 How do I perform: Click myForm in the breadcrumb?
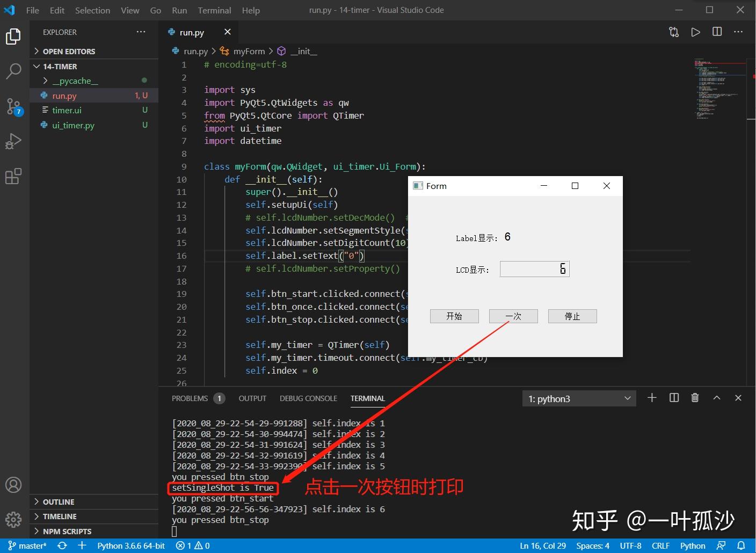(x=249, y=51)
